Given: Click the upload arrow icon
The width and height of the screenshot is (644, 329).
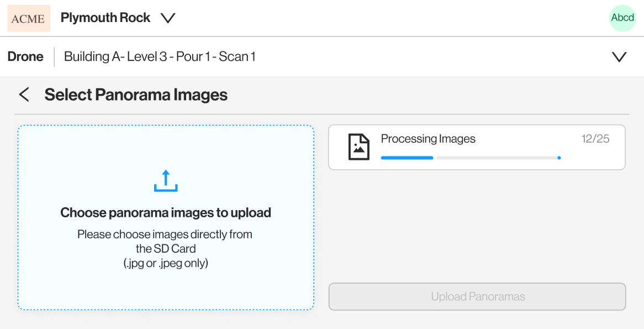Looking at the screenshot, I should [x=166, y=181].
